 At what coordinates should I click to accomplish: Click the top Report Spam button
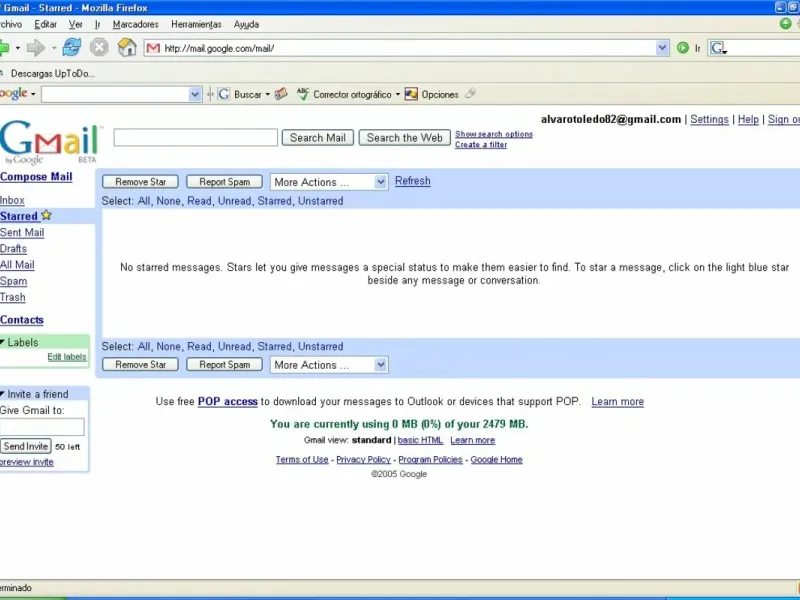click(x=224, y=182)
